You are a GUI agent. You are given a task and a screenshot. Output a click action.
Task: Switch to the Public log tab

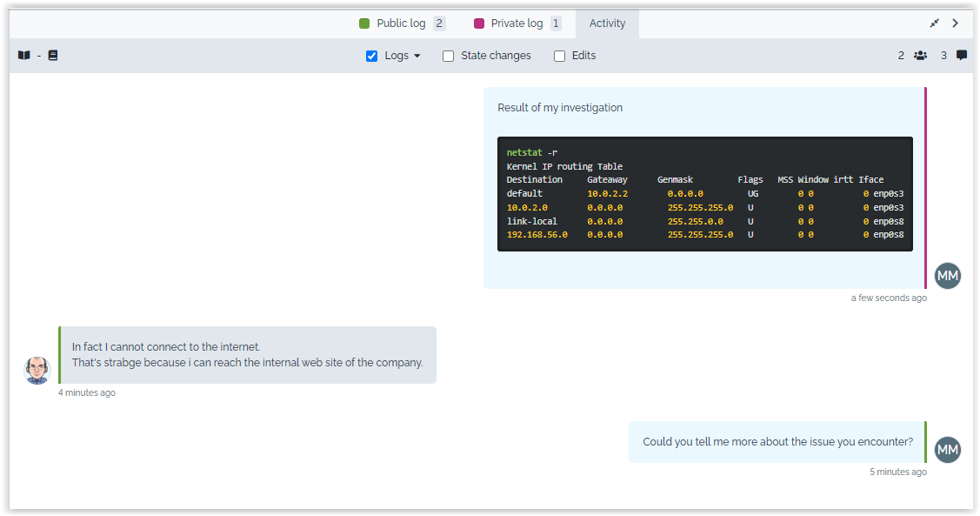pos(402,23)
